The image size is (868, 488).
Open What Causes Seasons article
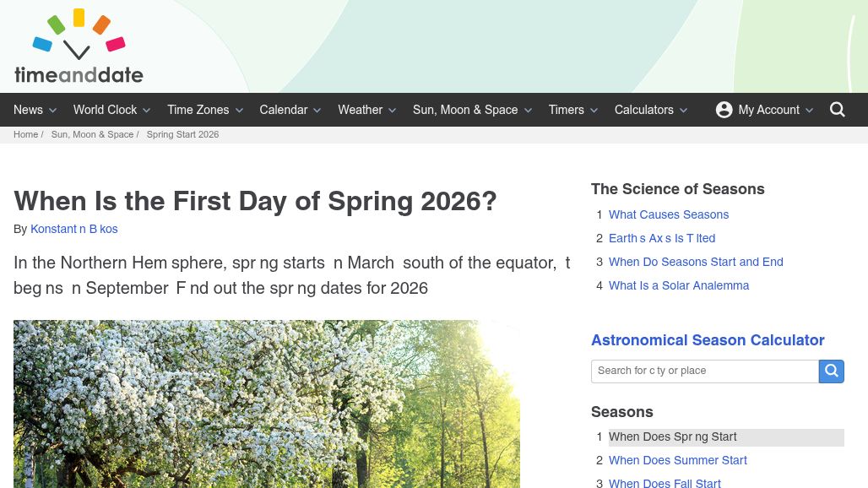[x=668, y=215]
